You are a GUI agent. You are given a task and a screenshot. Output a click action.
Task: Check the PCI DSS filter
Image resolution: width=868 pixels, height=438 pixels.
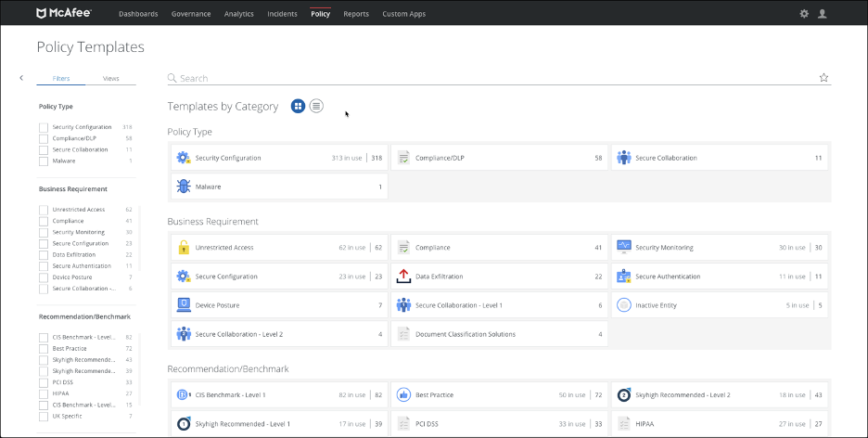44,382
